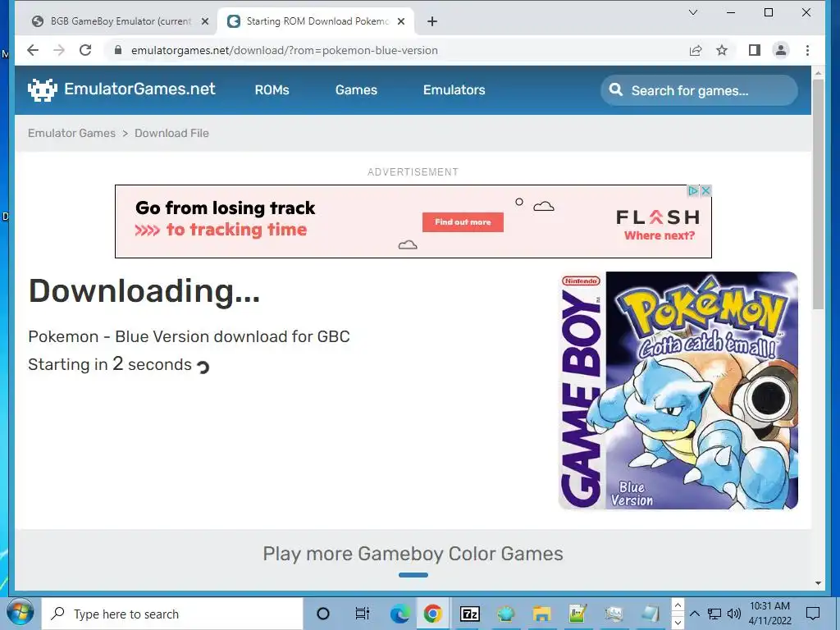Click Play more Gameboy Color Games heading
The height and width of the screenshot is (630, 840).
point(413,554)
